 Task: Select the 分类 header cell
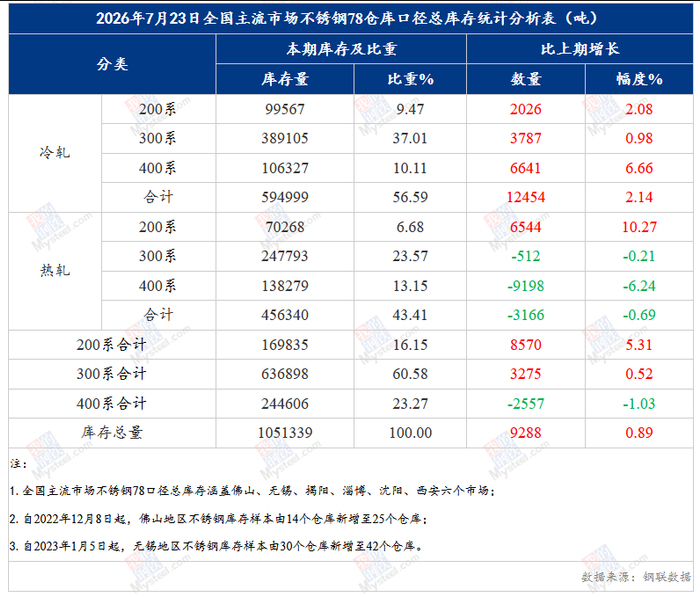[x=112, y=64]
